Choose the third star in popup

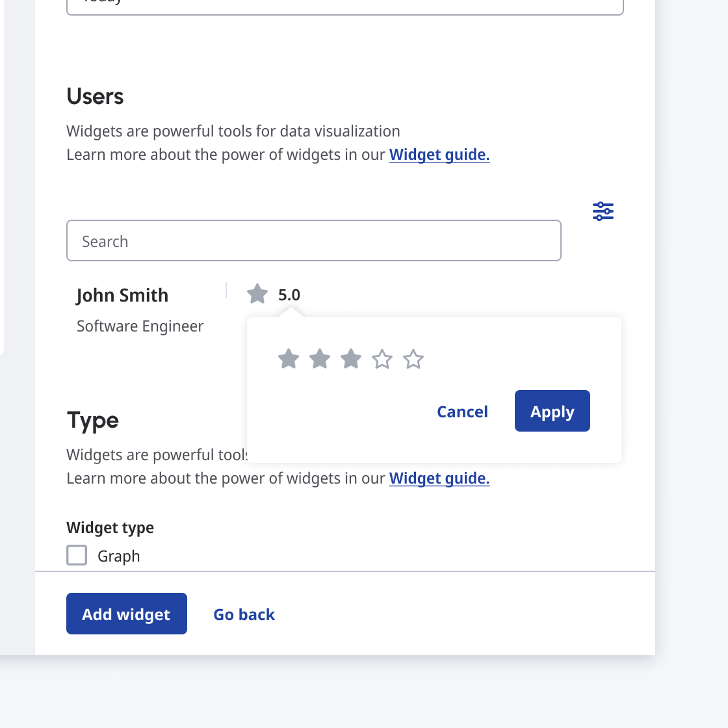[351, 359]
